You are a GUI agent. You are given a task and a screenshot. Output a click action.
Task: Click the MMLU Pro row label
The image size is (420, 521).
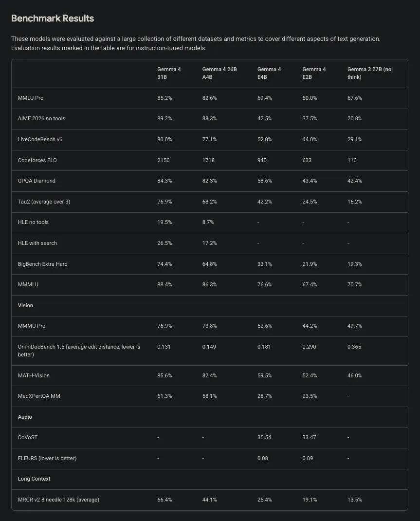coord(31,98)
